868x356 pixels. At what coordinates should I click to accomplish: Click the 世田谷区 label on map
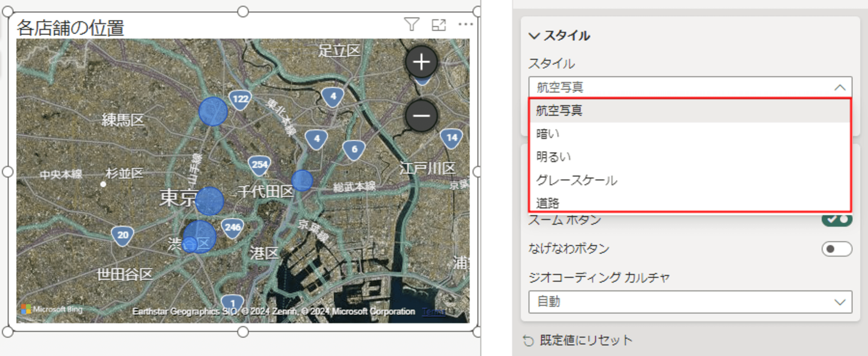click(125, 274)
